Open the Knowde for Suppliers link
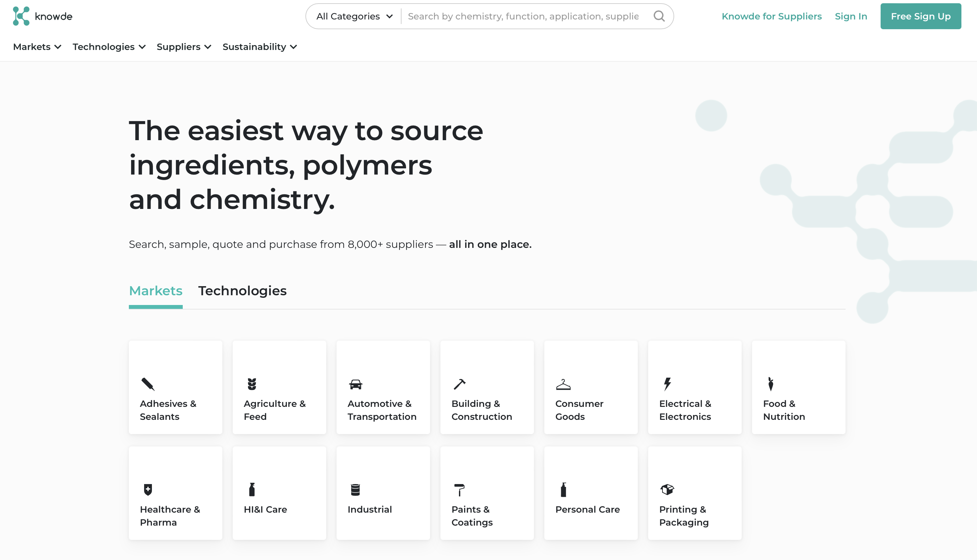The width and height of the screenshot is (977, 560). (772, 16)
